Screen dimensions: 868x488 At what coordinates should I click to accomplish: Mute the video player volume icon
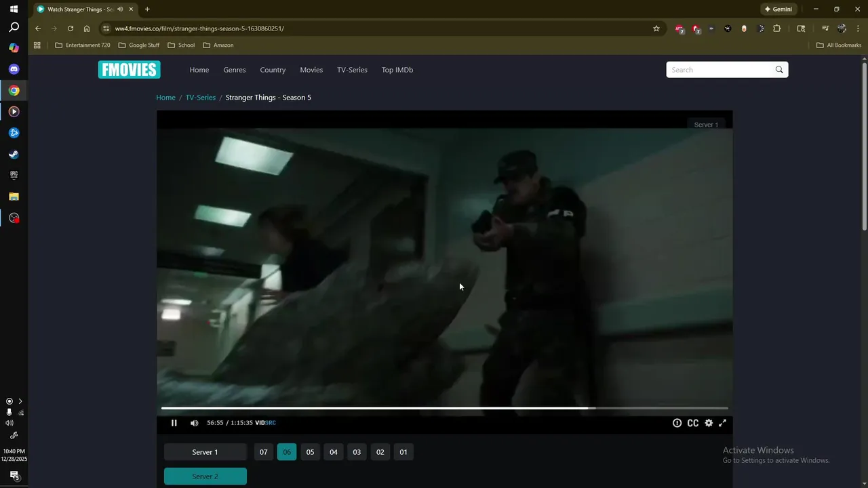pyautogui.click(x=194, y=423)
